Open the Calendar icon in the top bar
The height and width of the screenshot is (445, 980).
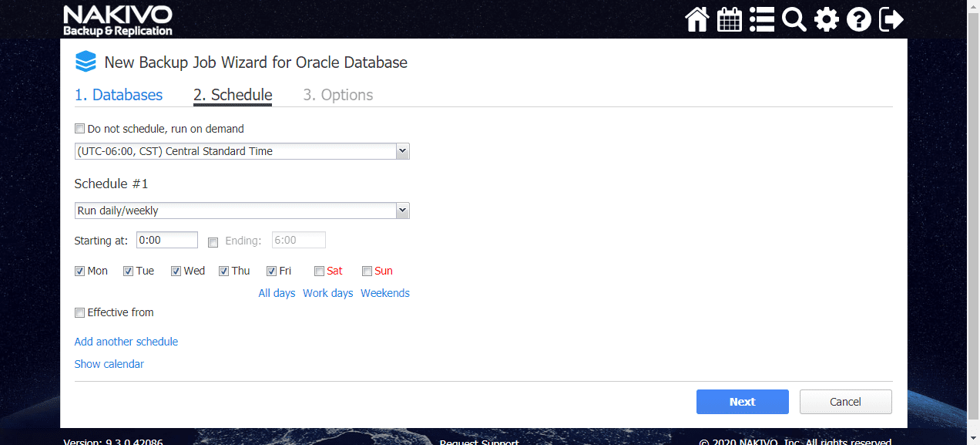[x=729, y=19]
